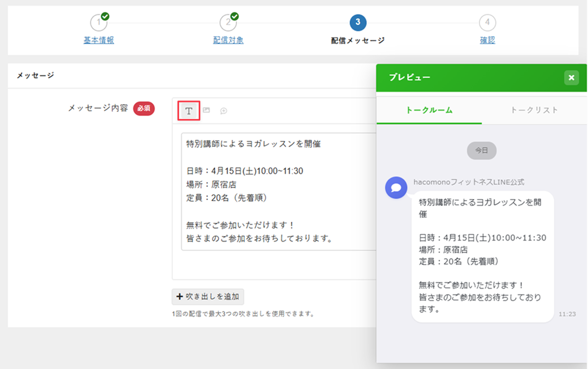Close the プレビュー panel

571,77
